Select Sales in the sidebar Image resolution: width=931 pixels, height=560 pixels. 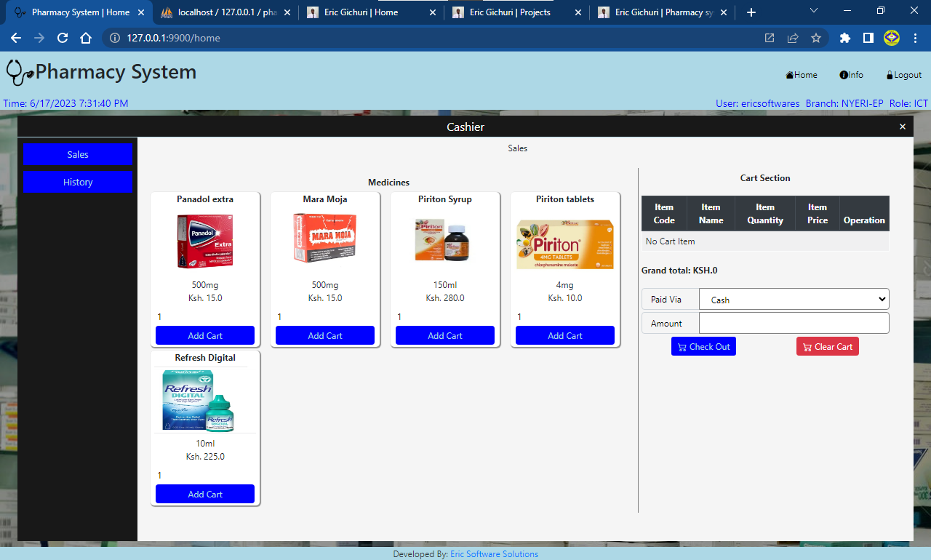78,154
